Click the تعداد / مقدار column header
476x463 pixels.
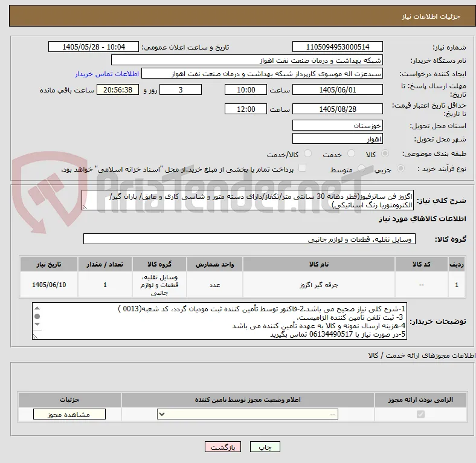(105, 264)
